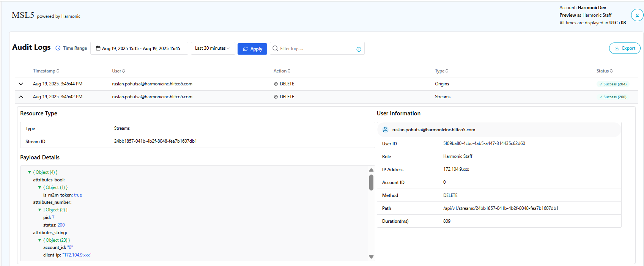This screenshot has width=644, height=266.
Task: Sort by Timestamp column sort icon
Action: tap(58, 71)
